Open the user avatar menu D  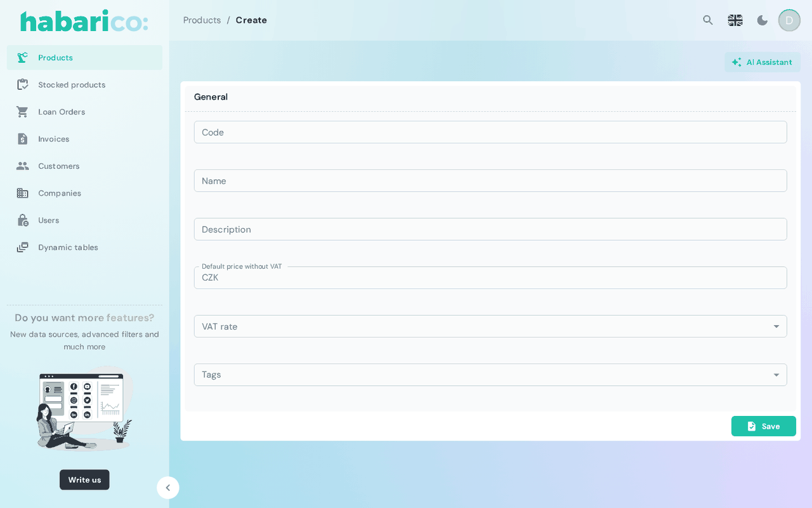(x=789, y=20)
